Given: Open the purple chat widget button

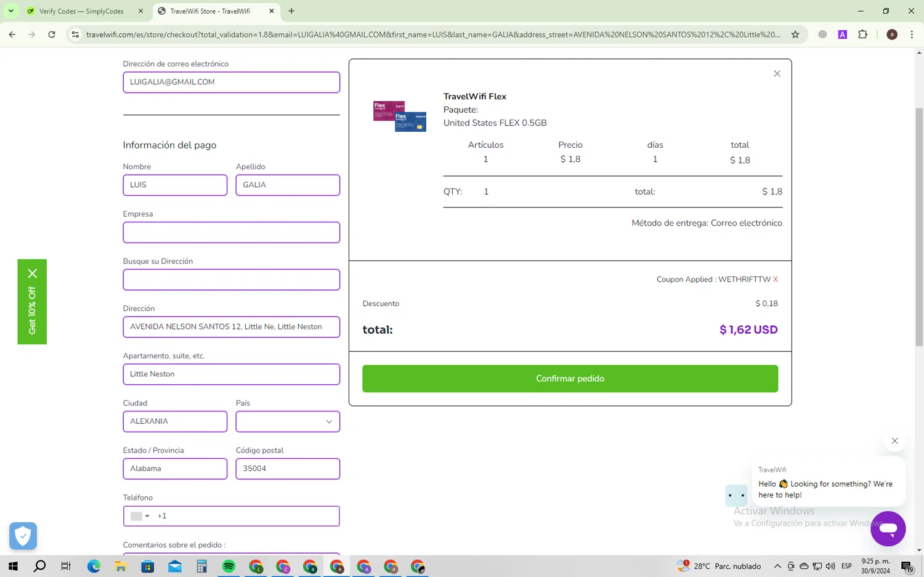Looking at the screenshot, I should pos(888,528).
